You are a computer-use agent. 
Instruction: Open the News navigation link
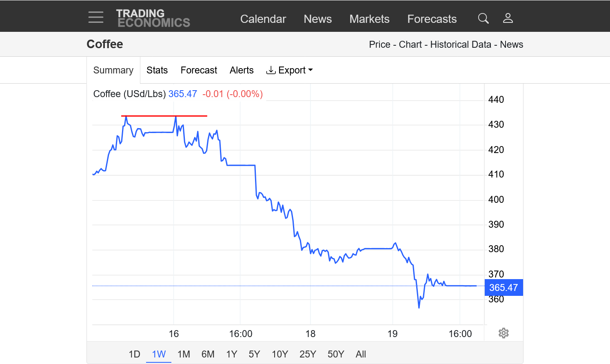click(x=317, y=19)
